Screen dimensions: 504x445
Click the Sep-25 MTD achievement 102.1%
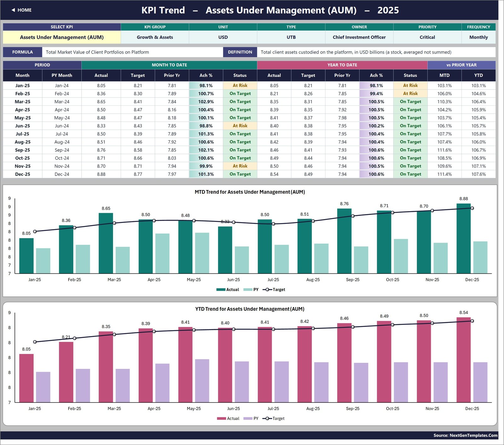point(206,150)
